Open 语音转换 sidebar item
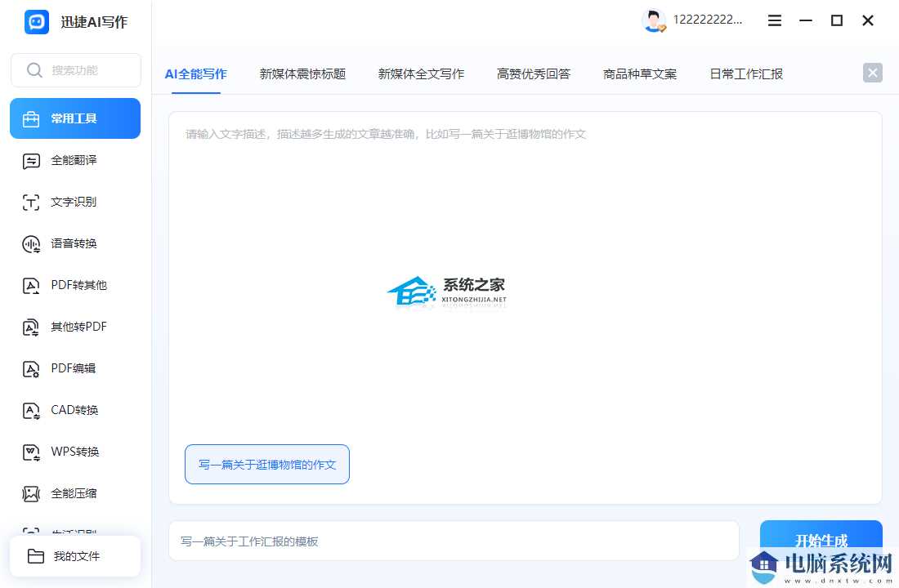This screenshot has width=899, height=588. (75, 243)
